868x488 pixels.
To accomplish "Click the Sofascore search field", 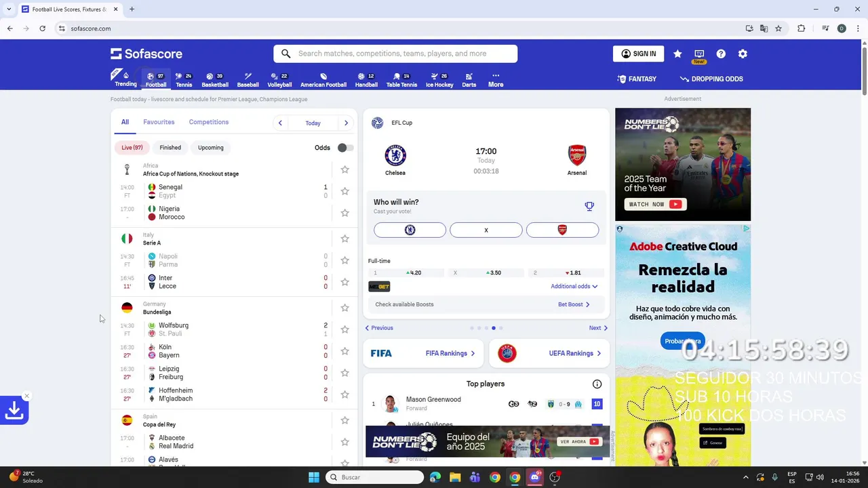I will click(x=395, y=54).
